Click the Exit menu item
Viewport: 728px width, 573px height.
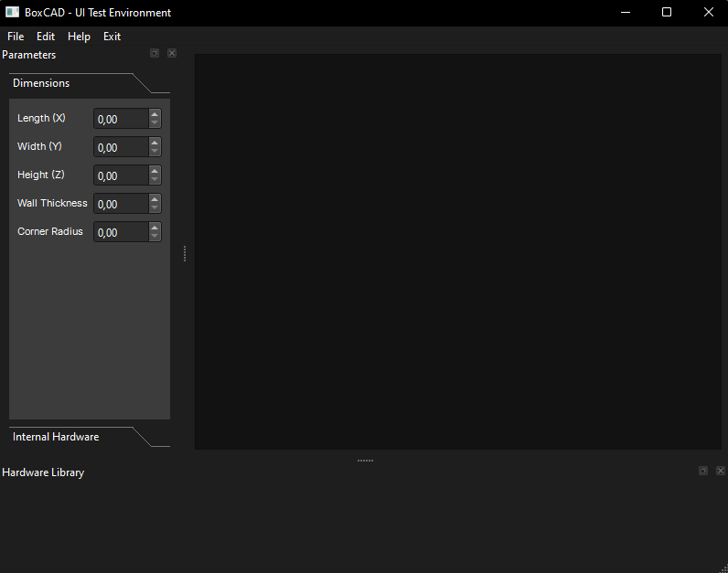pyautogui.click(x=112, y=37)
